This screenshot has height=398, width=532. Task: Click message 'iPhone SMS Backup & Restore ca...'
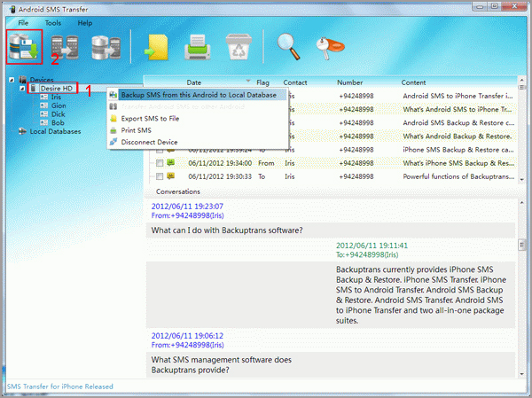point(458,150)
